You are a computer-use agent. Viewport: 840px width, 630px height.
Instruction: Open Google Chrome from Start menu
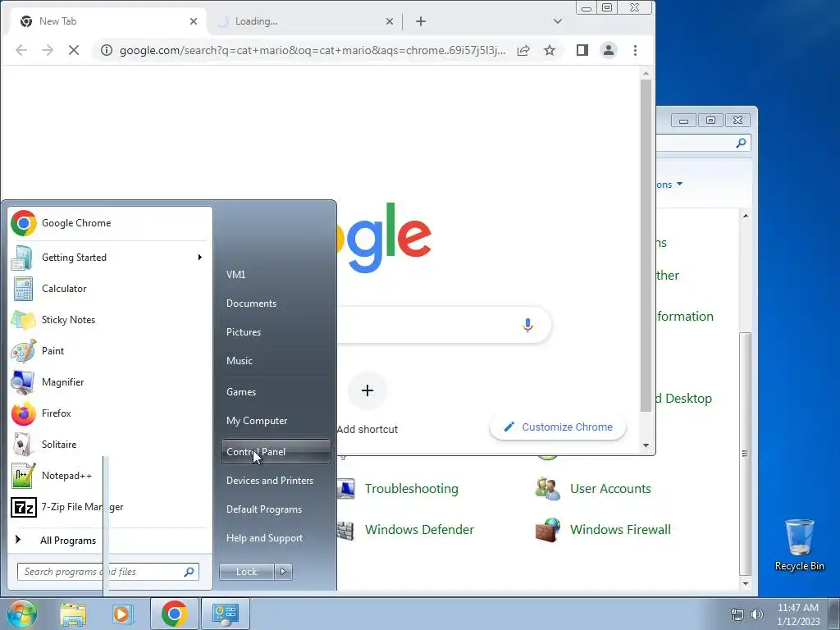(110, 223)
